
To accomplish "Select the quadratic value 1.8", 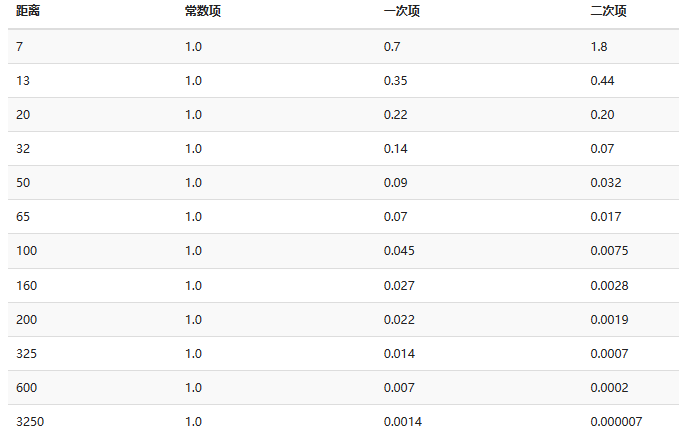I will (x=598, y=46).
